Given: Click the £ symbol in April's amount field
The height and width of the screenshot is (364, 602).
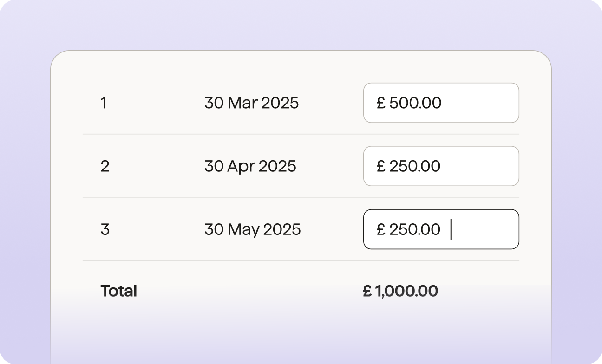Looking at the screenshot, I should (381, 166).
